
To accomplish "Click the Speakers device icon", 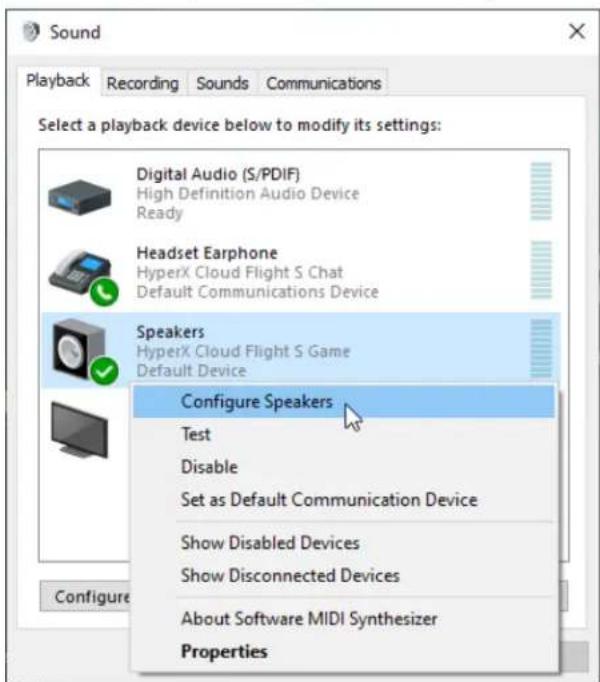I will (x=84, y=351).
